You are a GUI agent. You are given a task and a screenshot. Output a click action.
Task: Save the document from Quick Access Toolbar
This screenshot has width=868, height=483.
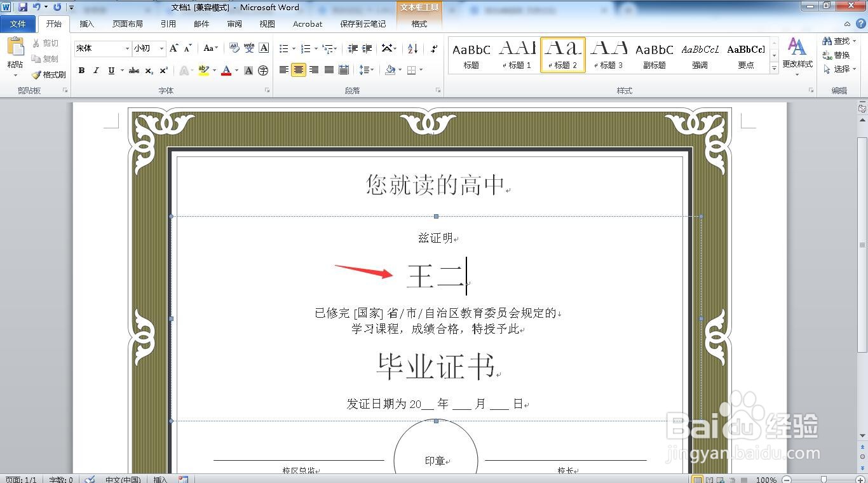coord(23,7)
